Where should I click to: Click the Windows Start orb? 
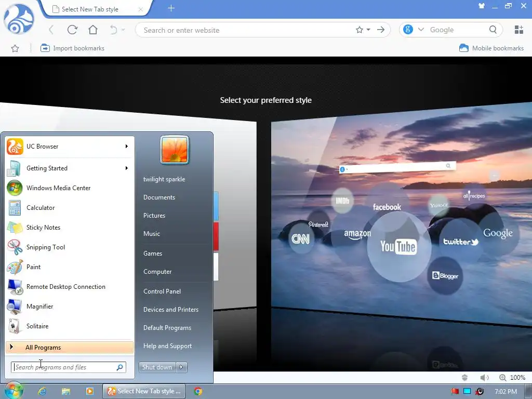point(14,391)
